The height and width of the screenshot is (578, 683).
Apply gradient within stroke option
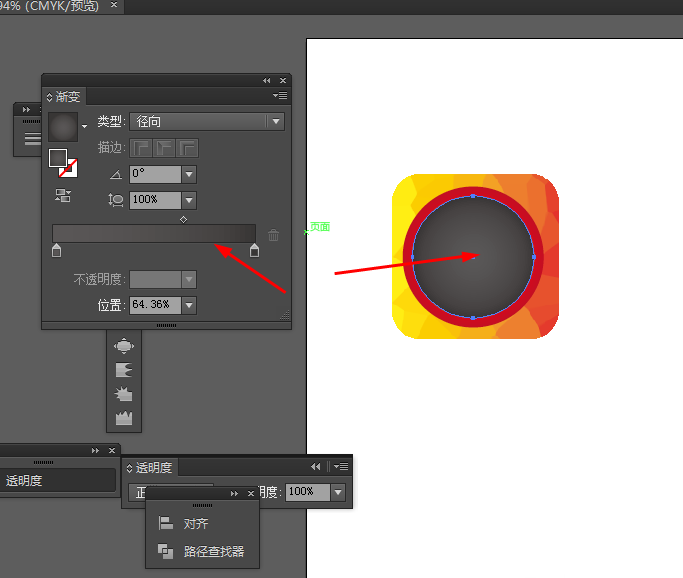tap(141, 148)
